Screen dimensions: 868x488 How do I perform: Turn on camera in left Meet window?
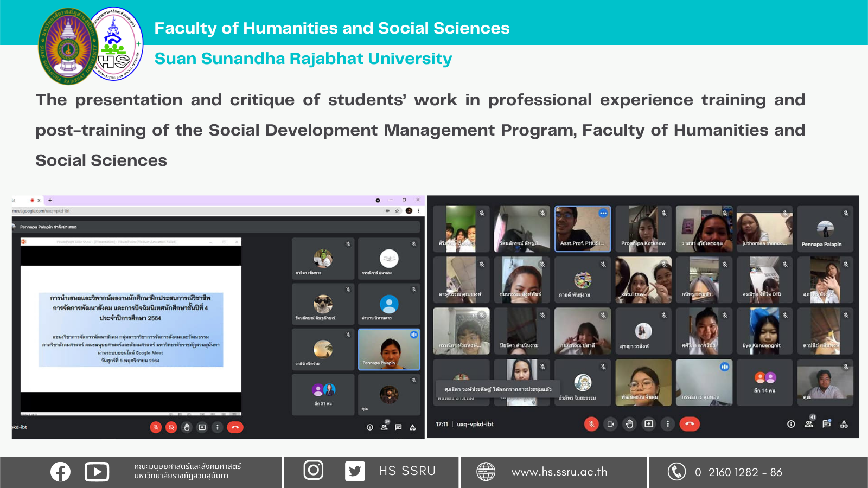coord(171,427)
